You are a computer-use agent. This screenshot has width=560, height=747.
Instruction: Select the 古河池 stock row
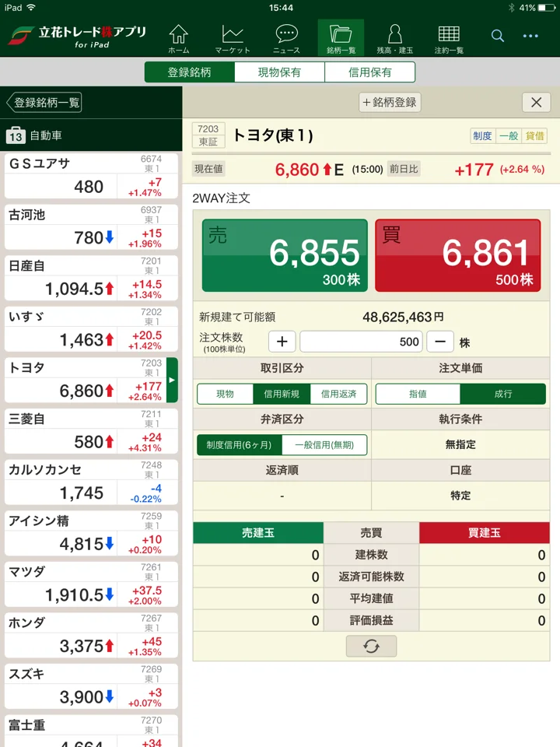coord(91,226)
